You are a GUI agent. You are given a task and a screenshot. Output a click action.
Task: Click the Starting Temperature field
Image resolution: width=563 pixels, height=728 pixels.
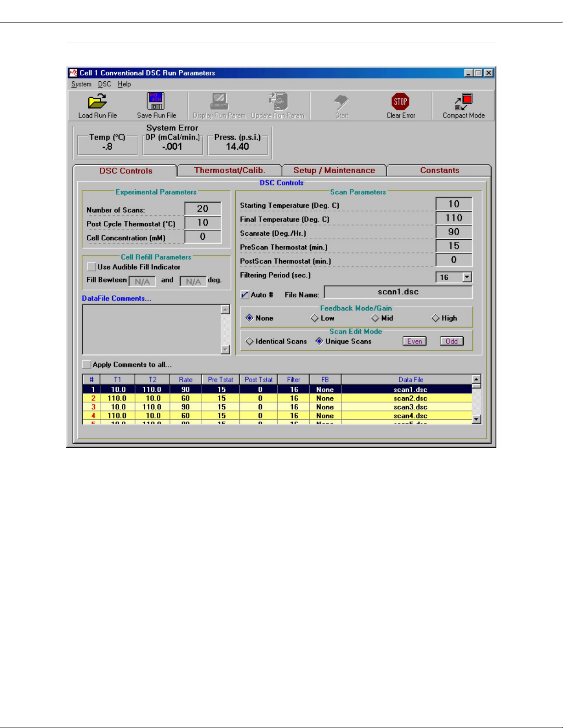[454, 204]
